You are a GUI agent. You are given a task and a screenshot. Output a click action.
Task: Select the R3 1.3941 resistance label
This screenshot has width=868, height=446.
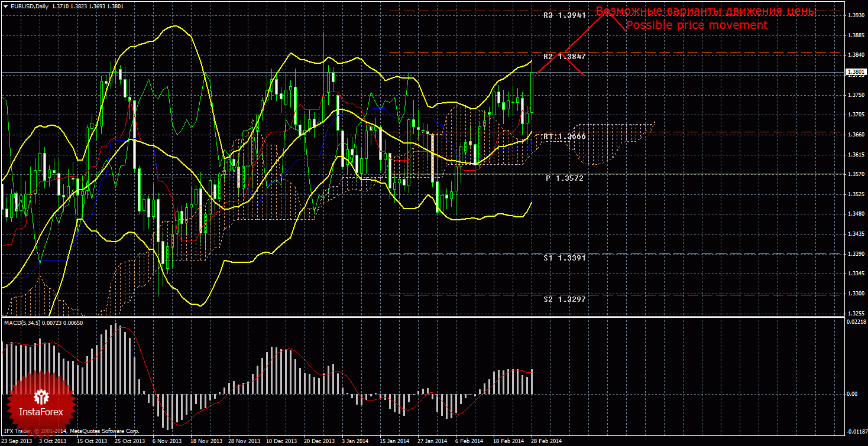tap(565, 15)
